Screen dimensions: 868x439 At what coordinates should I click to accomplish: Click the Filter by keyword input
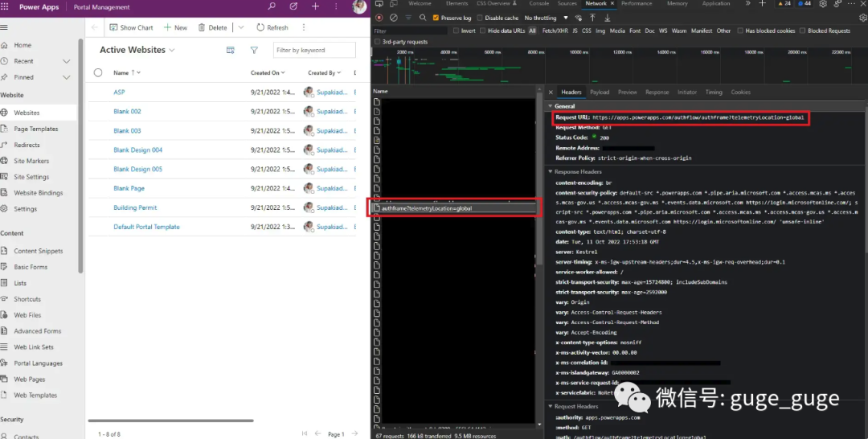point(314,50)
